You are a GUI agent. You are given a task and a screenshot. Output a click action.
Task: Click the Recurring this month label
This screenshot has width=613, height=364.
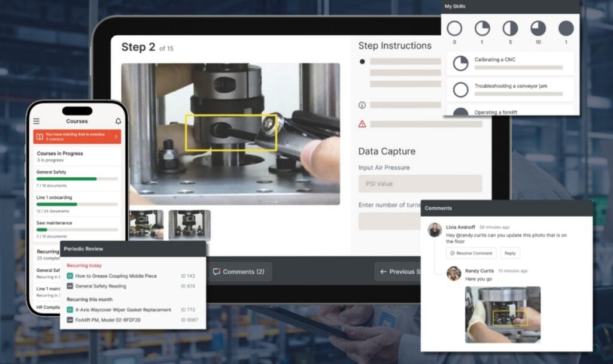tap(90, 299)
